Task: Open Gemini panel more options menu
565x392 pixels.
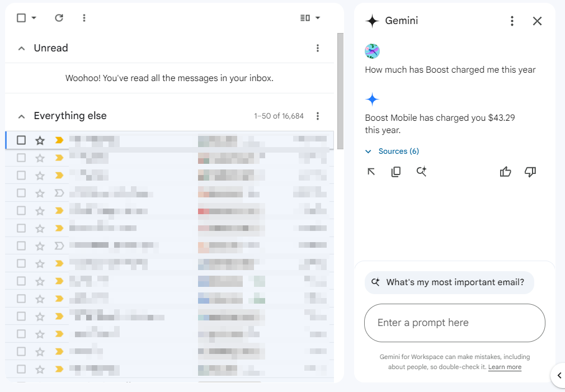Action: (x=512, y=21)
